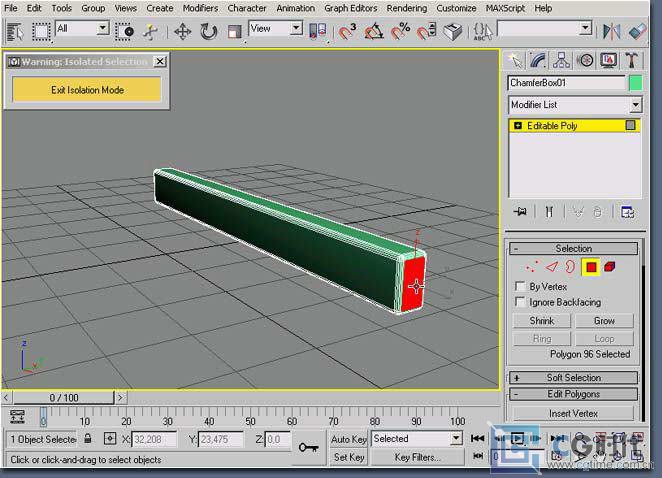This screenshot has width=662, height=478.
Task: Select Element sub-object level
Action: [610, 267]
